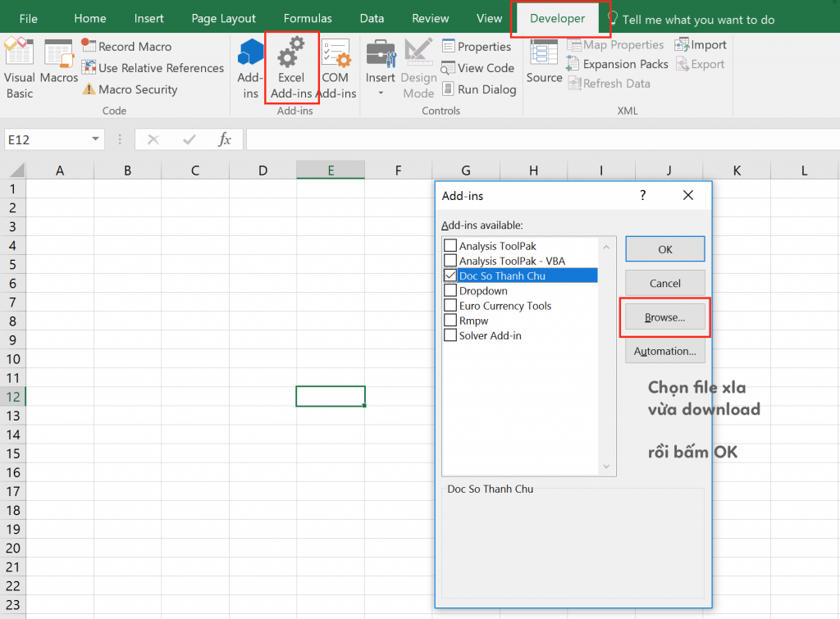Export XML data
Image resolution: width=840 pixels, height=619 pixels.
click(x=701, y=64)
